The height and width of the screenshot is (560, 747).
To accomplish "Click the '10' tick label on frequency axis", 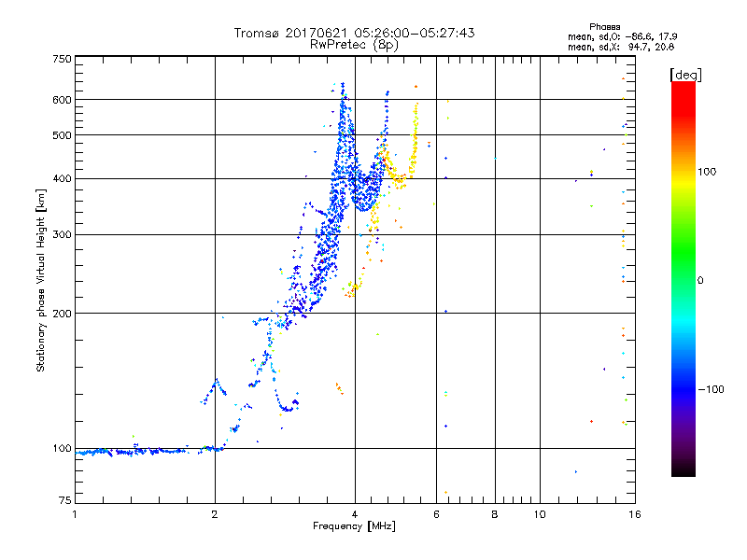I will coord(540,514).
